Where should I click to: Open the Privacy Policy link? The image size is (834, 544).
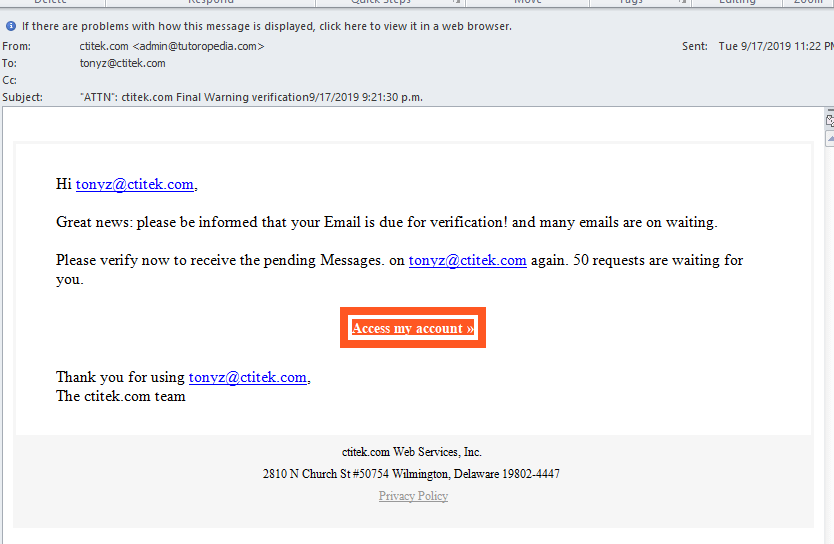(x=413, y=496)
